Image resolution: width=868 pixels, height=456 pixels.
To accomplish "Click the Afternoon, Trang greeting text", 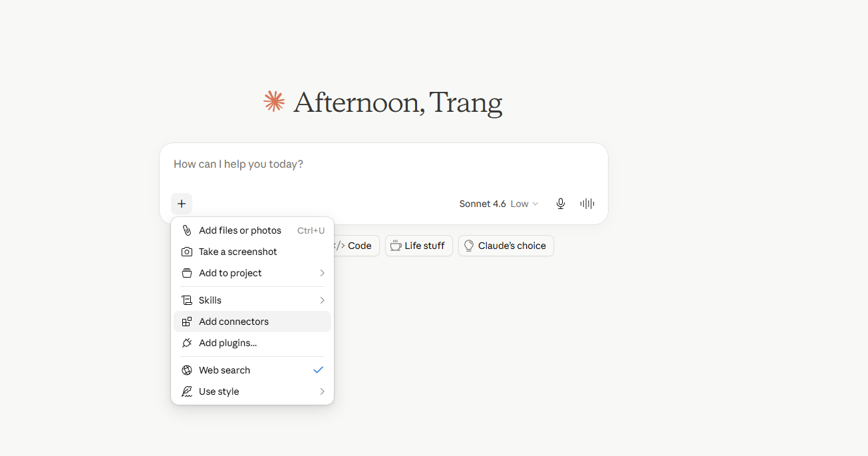I will pyautogui.click(x=398, y=103).
